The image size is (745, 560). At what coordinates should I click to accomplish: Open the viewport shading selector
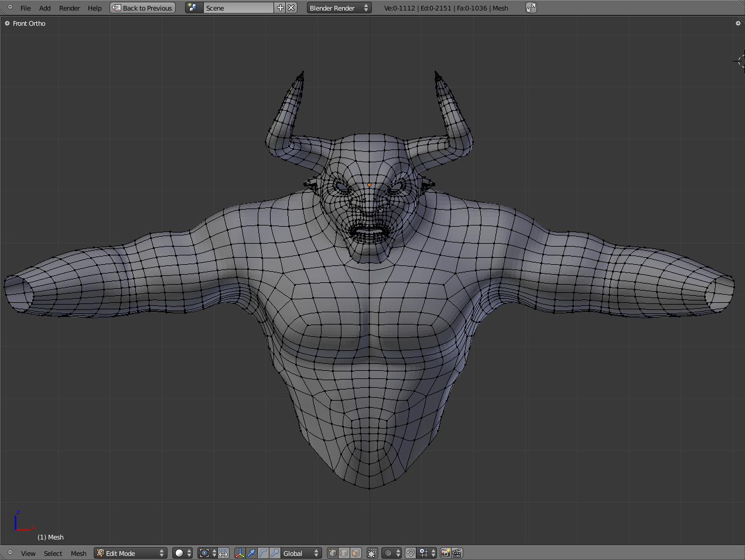(x=183, y=553)
